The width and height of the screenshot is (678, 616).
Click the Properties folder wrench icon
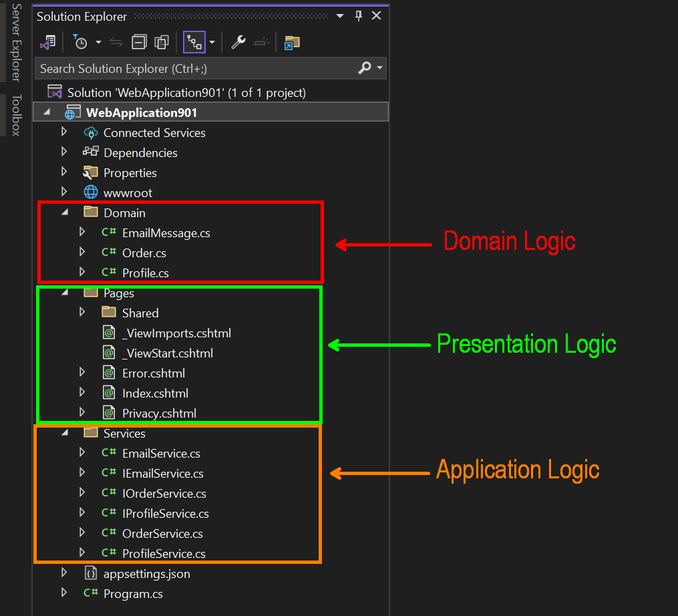[x=90, y=172]
